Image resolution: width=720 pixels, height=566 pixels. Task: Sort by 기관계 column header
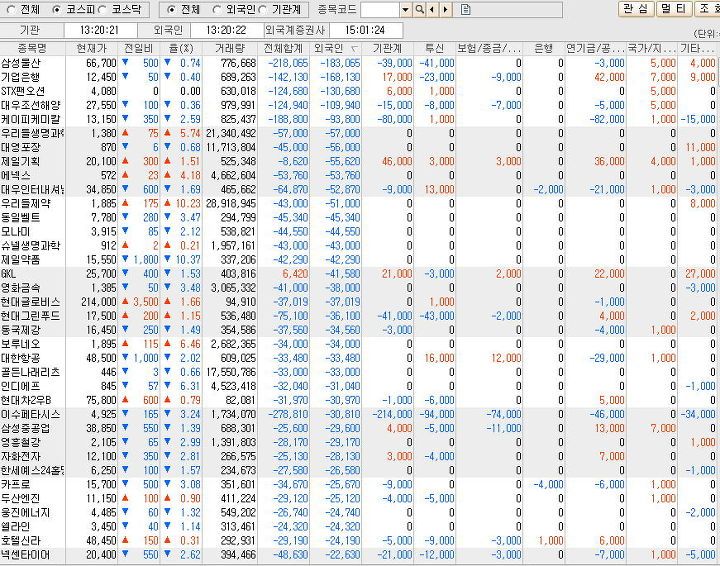coord(388,48)
